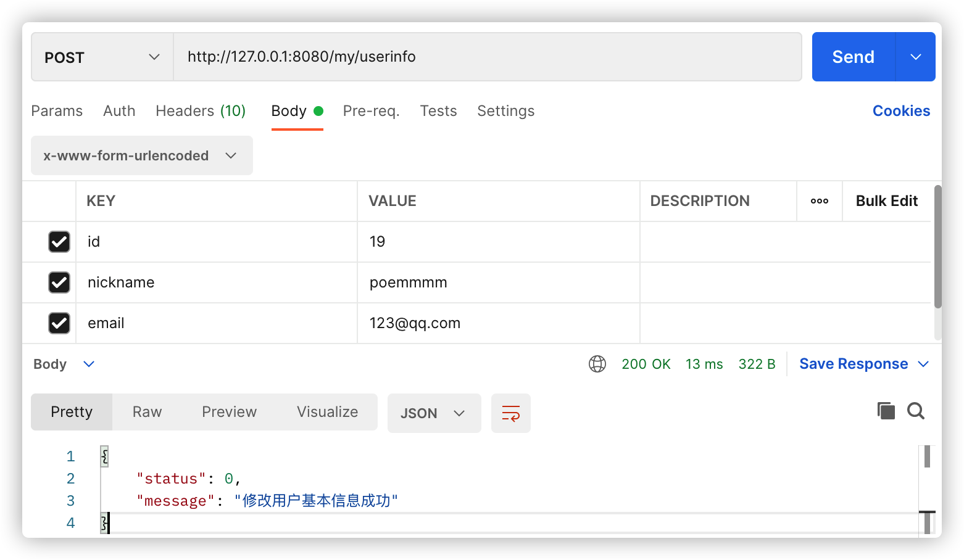Click the 322 B response size

tap(757, 364)
